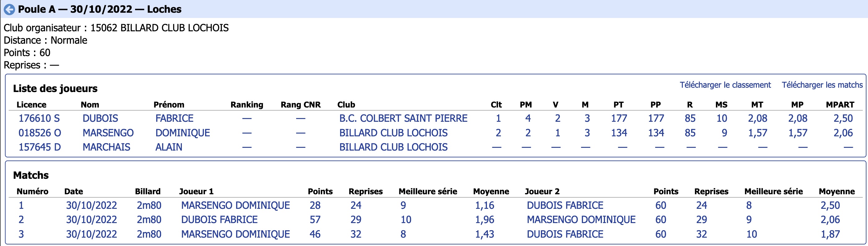
Task: Click the blue back arrow icon
Action: (x=9, y=9)
